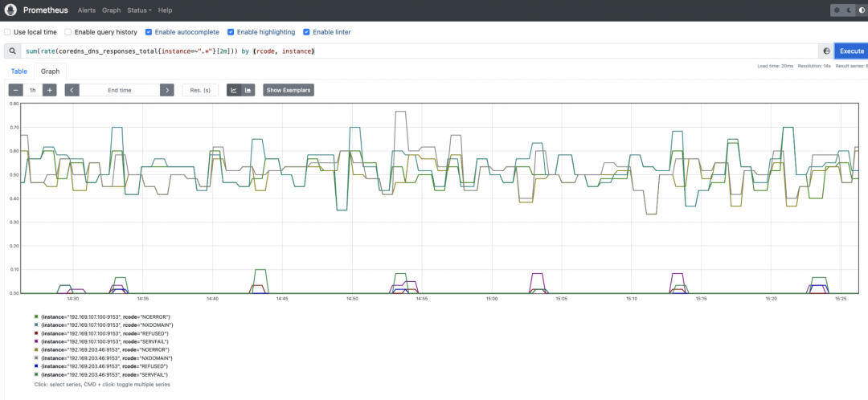Click the Prometheus flame logo icon
Screen dimensions: 868x400
(x=10, y=10)
